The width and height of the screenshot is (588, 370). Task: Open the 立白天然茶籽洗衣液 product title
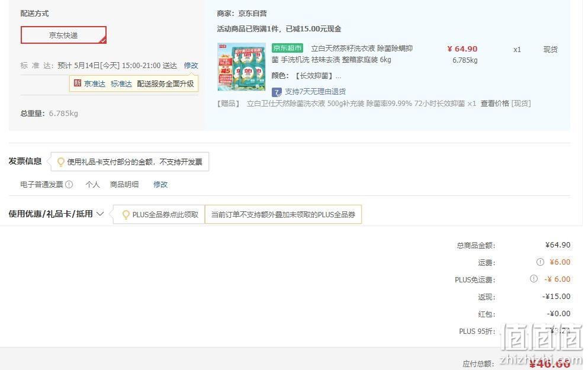pyautogui.click(x=342, y=54)
